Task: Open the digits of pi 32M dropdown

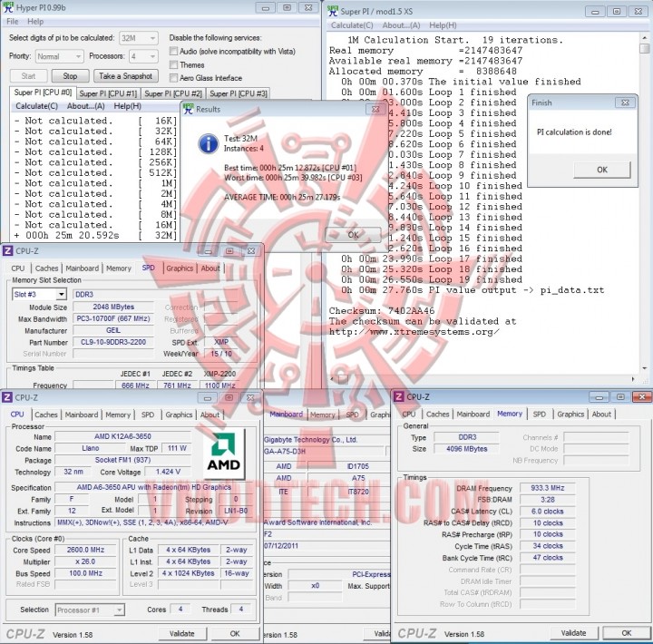Action: (139, 38)
